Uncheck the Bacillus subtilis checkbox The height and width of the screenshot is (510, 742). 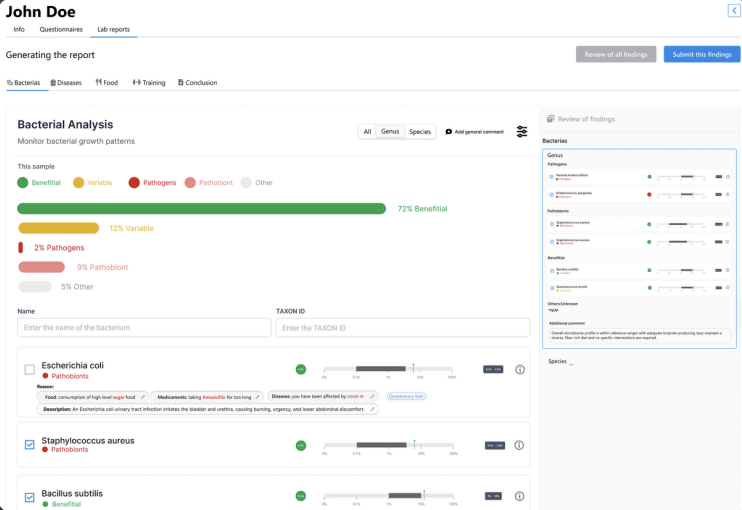(x=30, y=497)
